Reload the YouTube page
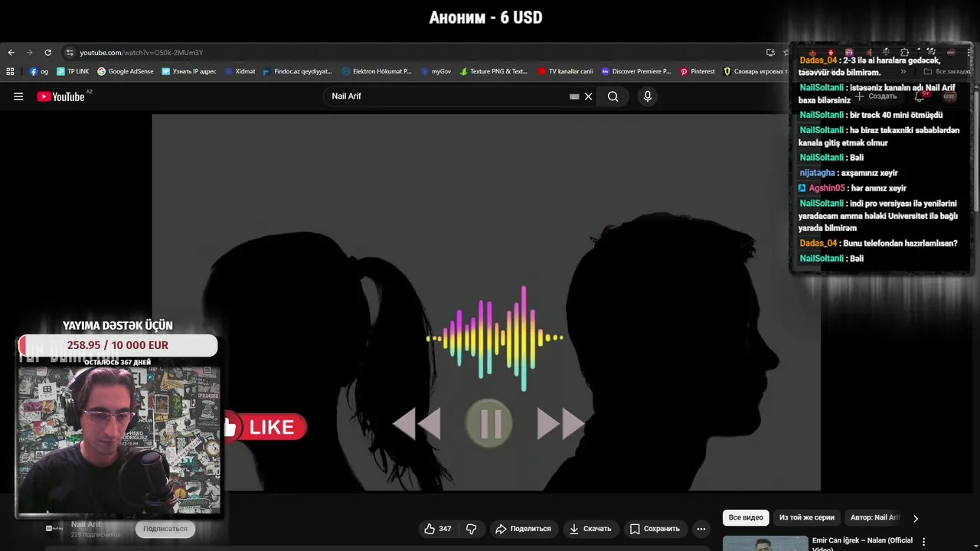This screenshot has height=551, width=980. point(47,53)
